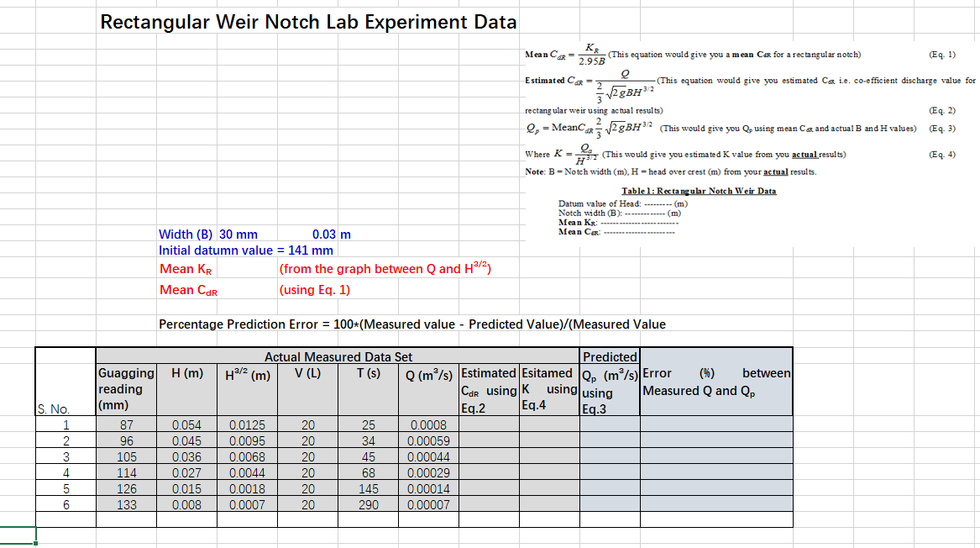Click time cell '68'

pos(368,473)
